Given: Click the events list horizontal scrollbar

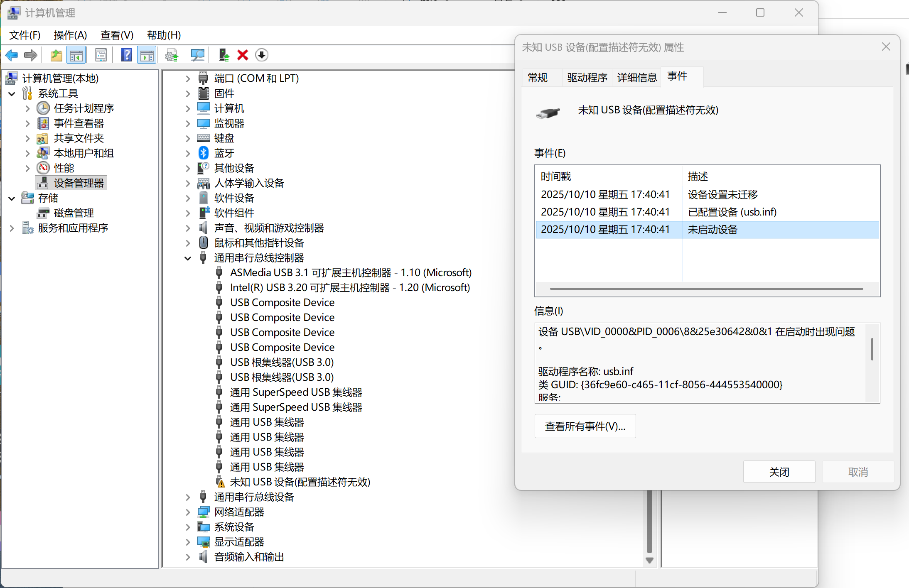Looking at the screenshot, I should (706, 289).
